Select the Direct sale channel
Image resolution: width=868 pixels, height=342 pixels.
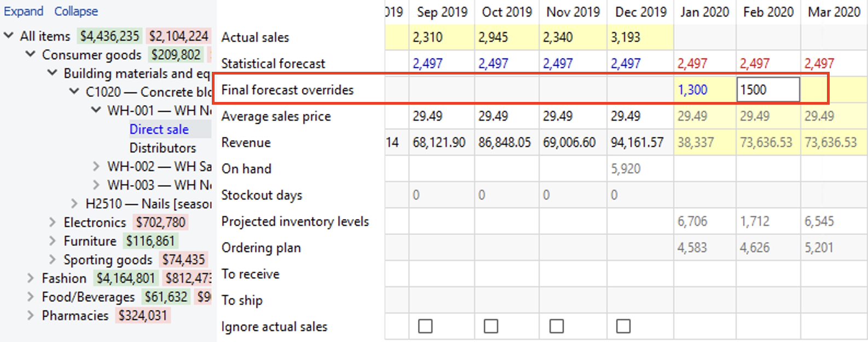click(x=159, y=129)
